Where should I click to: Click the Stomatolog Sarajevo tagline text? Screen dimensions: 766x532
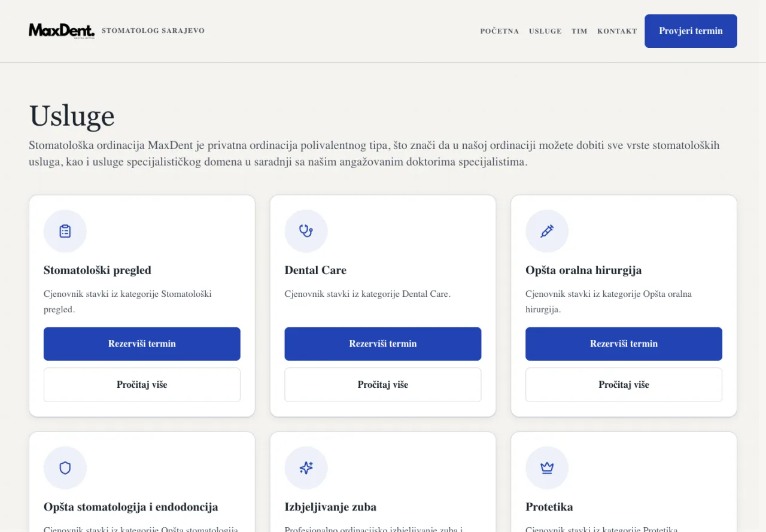click(153, 31)
